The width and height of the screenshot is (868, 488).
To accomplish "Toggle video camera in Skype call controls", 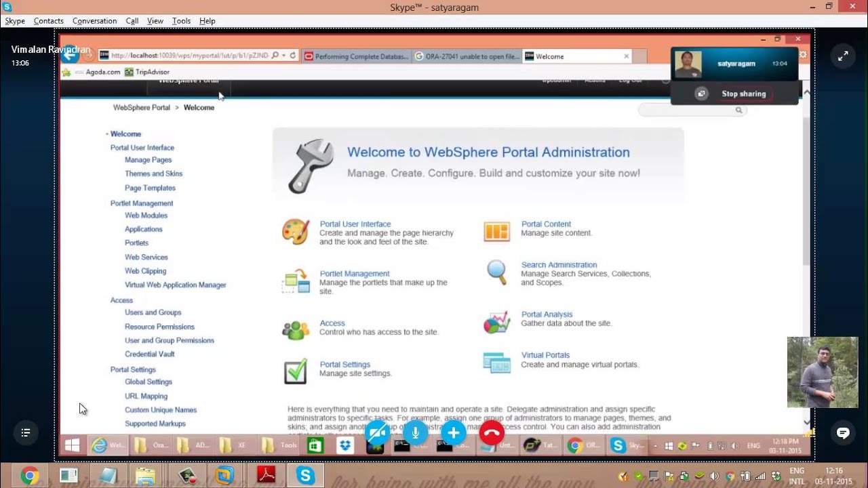I will (x=378, y=432).
